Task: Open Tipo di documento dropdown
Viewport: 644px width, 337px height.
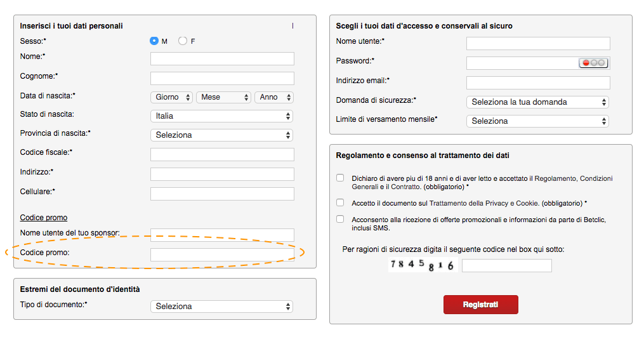Action: (x=222, y=307)
